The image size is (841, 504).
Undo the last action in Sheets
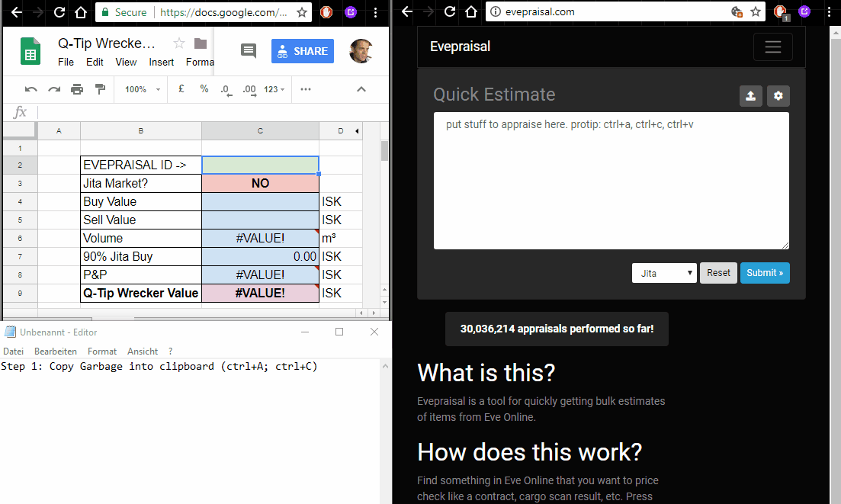click(x=31, y=89)
